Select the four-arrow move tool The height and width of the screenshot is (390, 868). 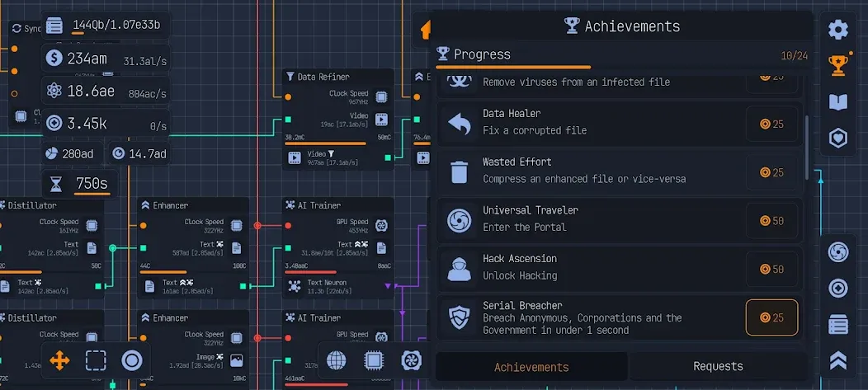(x=59, y=360)
